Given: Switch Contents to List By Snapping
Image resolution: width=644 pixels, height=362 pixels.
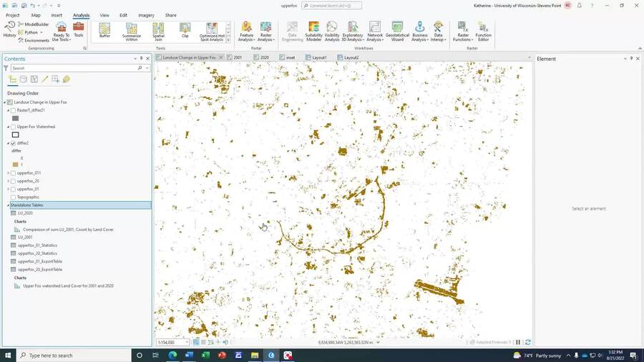Looking at the screenshot, I should pos(55,79).
